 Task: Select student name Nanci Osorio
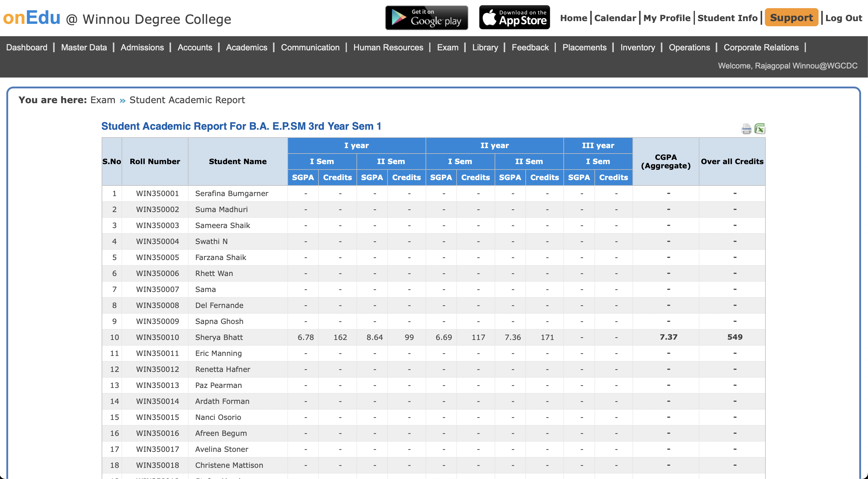pos(218,417)
